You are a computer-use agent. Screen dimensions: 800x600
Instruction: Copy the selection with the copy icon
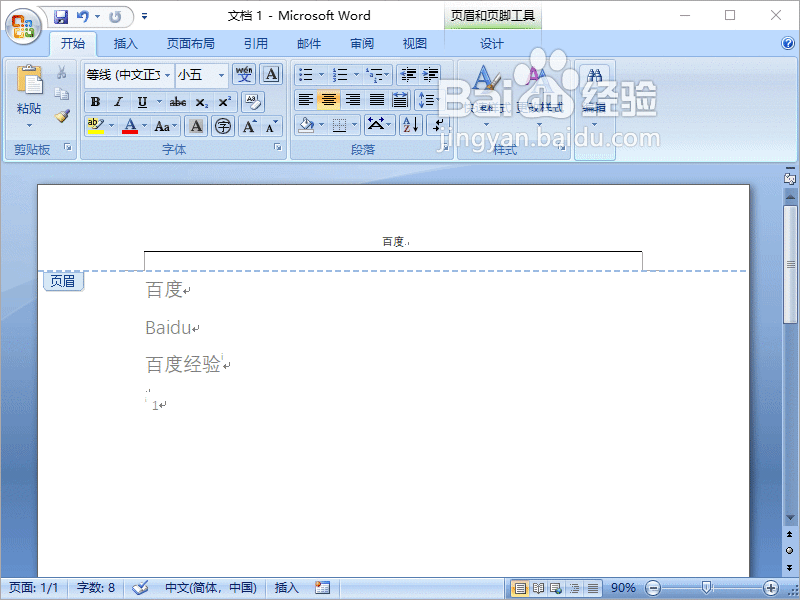point(62,94)
